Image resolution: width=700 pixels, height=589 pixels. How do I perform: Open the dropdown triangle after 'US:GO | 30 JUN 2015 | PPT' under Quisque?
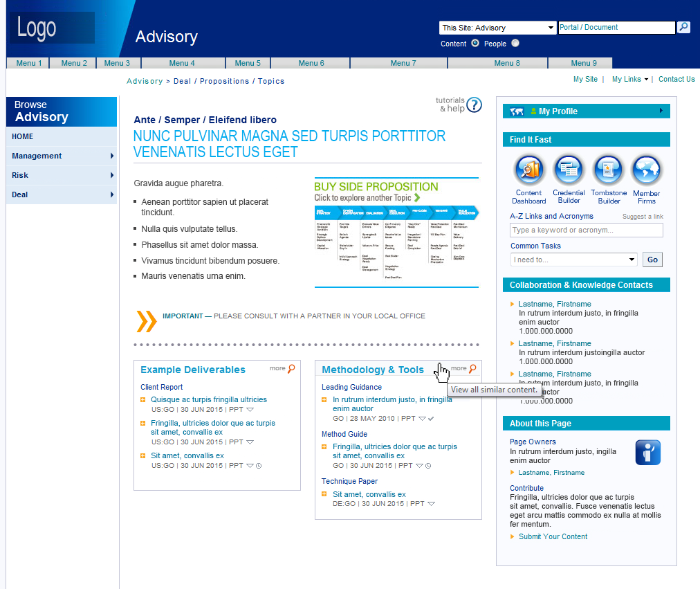point(250,410)
